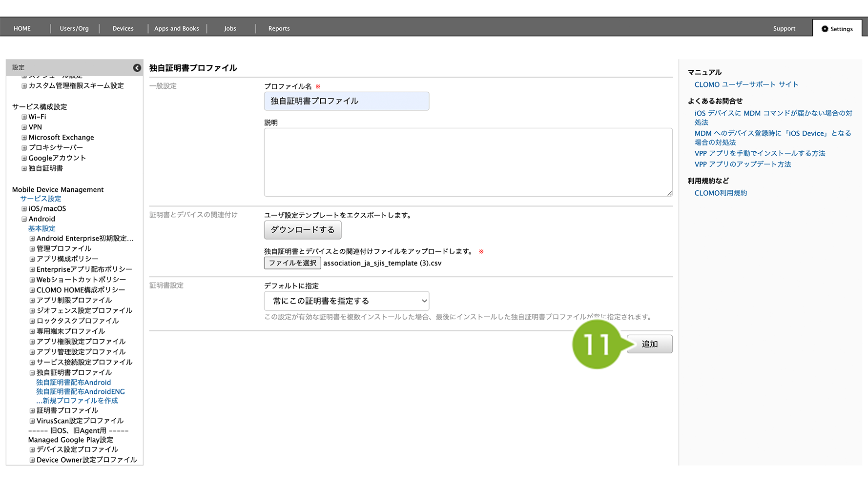The height and width of the screenshot is (488, 868).
Task: Open the デフォルトに指定 dropdown
Action: click(346, 301)
